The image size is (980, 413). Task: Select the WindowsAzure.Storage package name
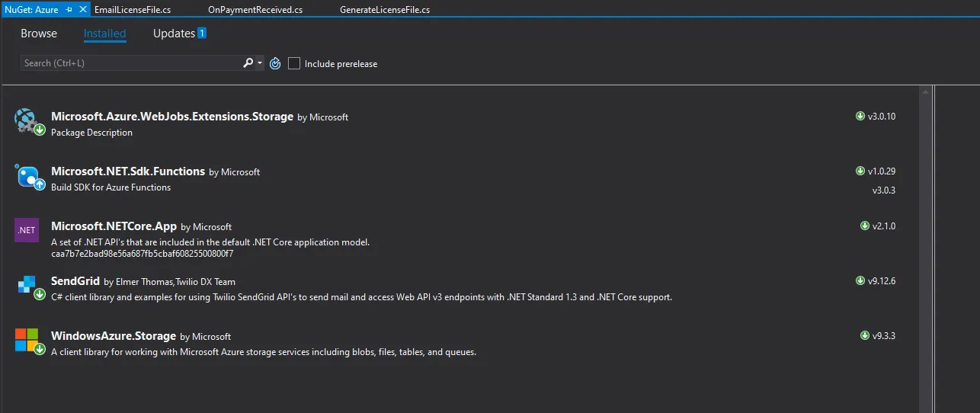point(114,336)
